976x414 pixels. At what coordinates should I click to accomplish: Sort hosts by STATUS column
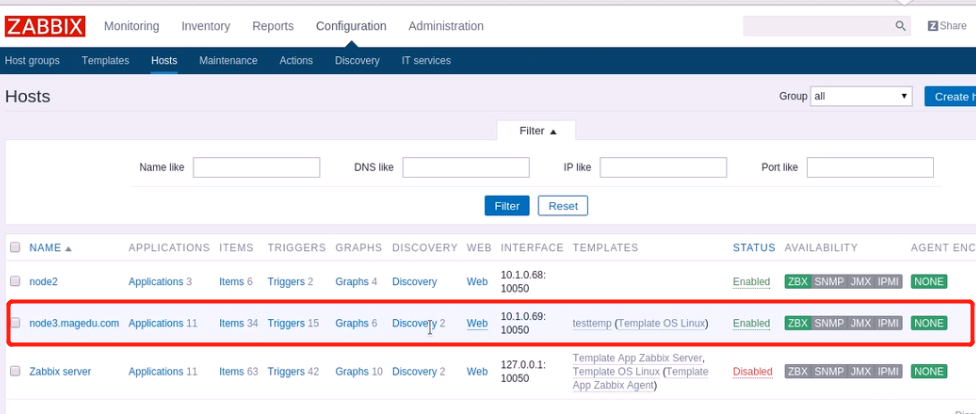[754, 248]
